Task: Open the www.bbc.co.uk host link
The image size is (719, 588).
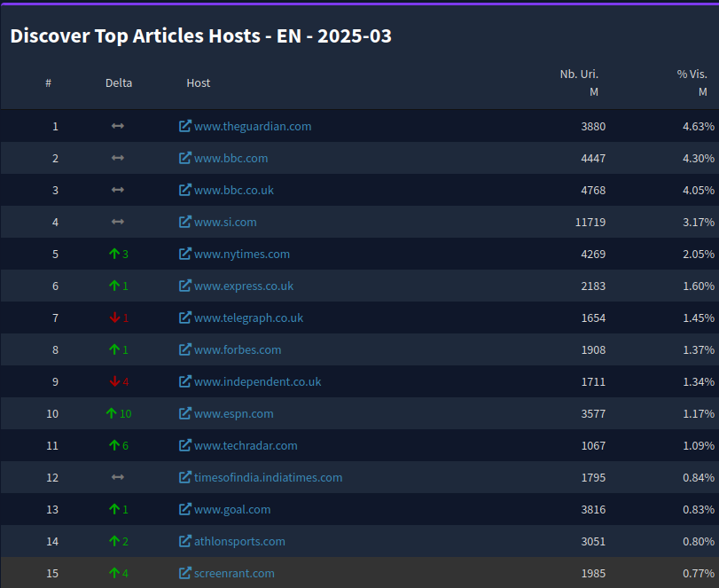Action: click(234, 190)
